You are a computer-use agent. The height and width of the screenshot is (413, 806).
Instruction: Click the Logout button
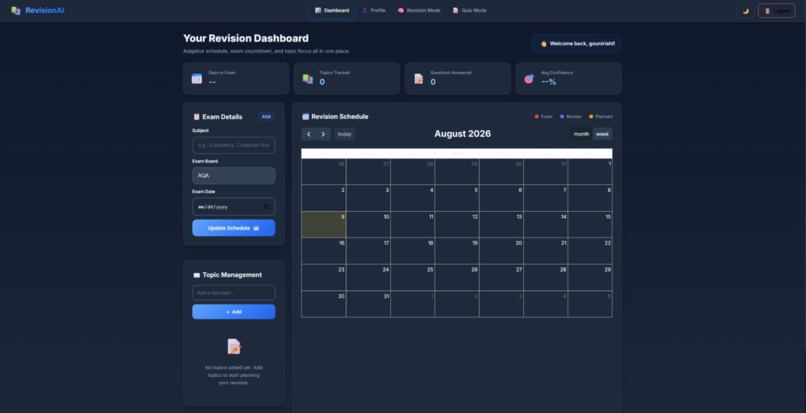point(776,10)
